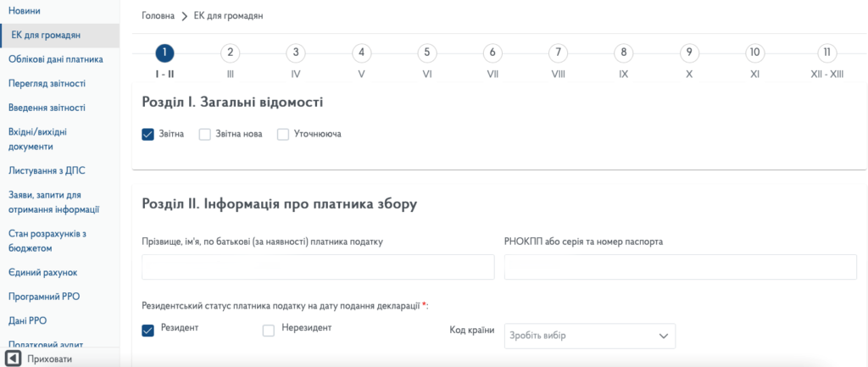Image resolution: width=868 pixels, height=367 pixels.
Task: Click the Код країни label
Action: [472, 331]
